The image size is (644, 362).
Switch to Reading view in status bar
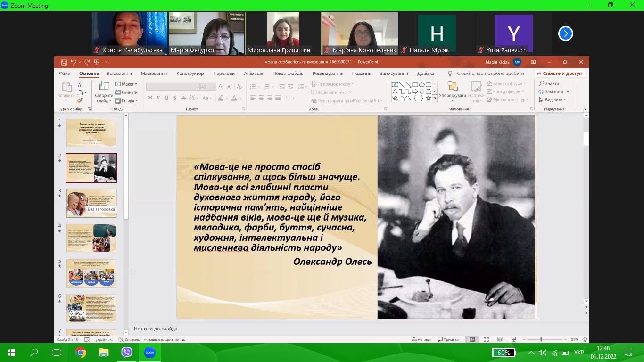click(500, 339)
